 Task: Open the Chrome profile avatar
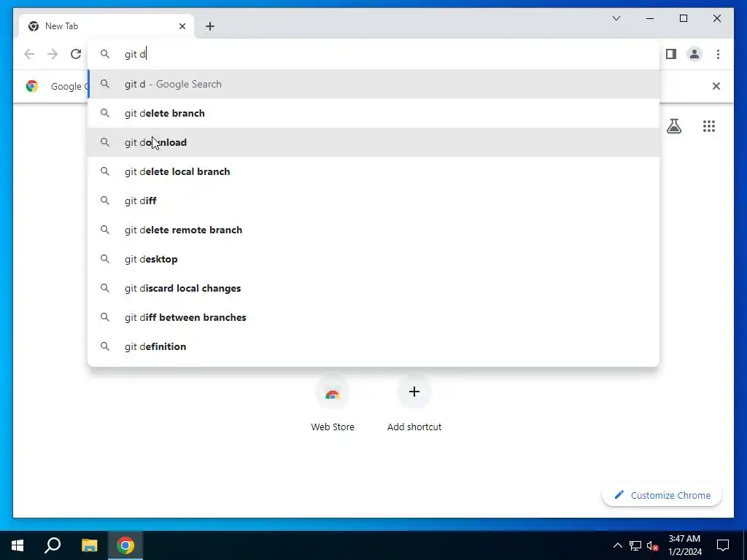click(x=694, y=54)
